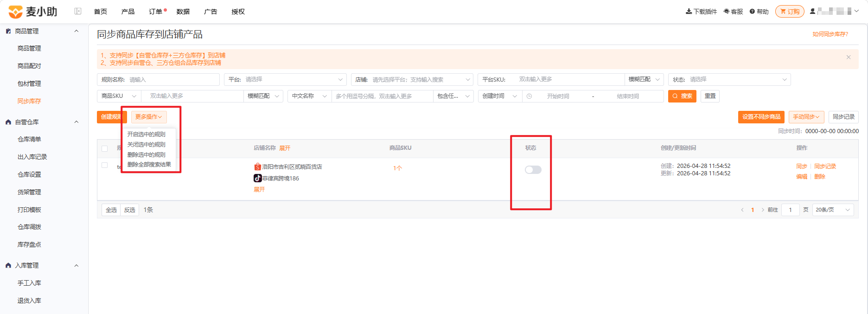Collapse the 商品管理 sidebar section
The height and width of the screenshot is (314, 868).
pos(77,31)
